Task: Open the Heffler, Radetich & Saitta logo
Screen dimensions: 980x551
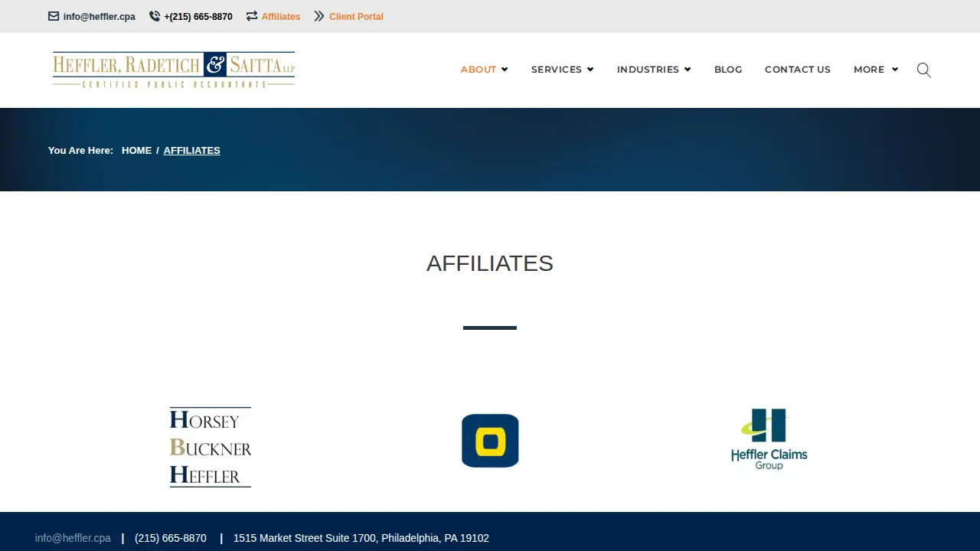Action: 174,70
